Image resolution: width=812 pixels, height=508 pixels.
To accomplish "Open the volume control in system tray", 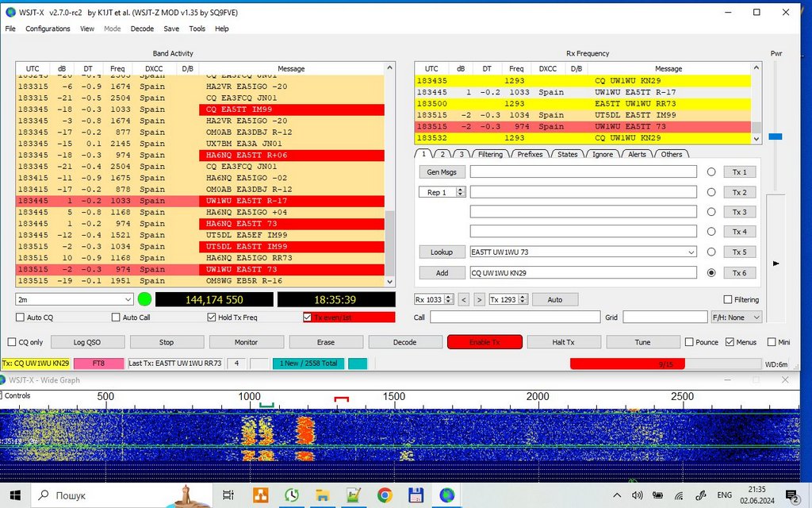I will pos(638,495).
